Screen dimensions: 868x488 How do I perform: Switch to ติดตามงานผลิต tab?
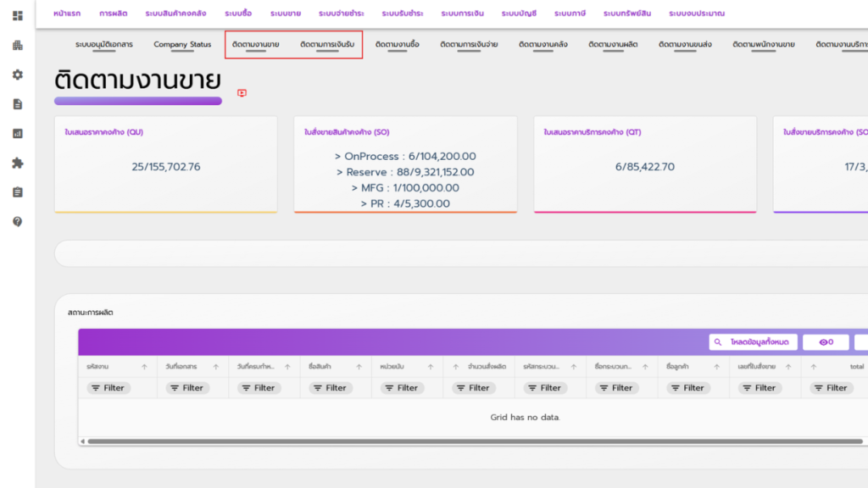coord(613,44)
